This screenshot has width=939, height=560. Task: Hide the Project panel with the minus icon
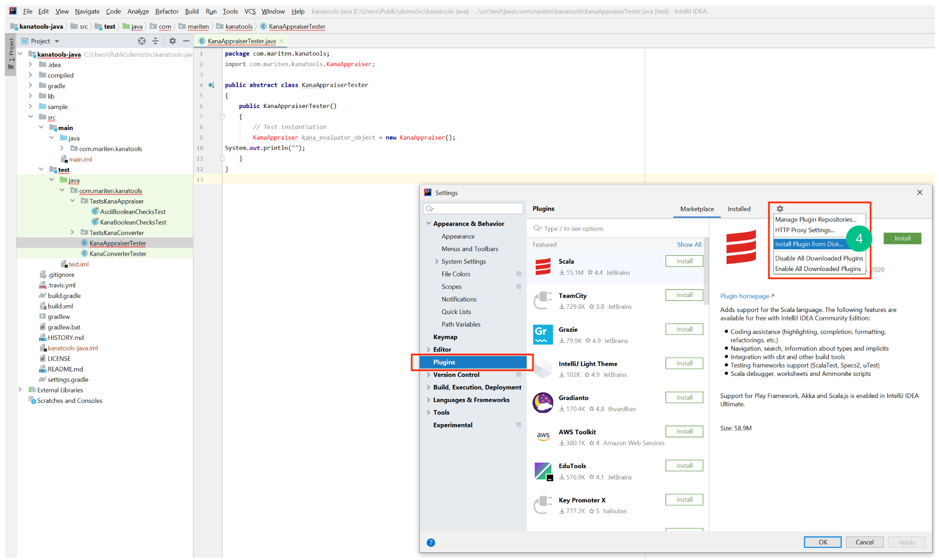[x=186, y=41]
